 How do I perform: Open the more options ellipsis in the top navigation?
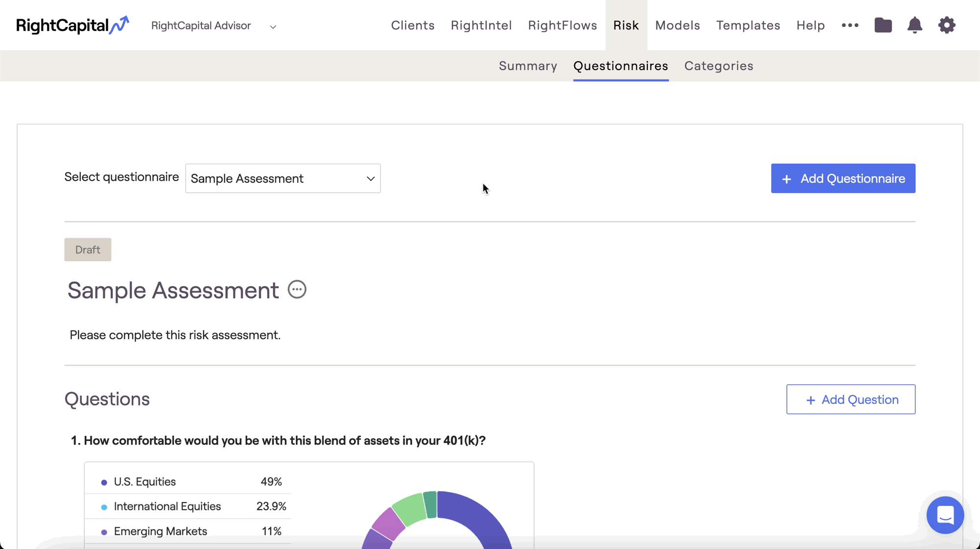850,25
